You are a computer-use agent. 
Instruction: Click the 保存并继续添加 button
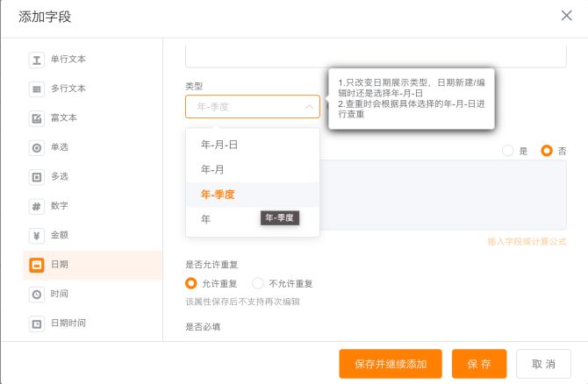coord(391,364)
